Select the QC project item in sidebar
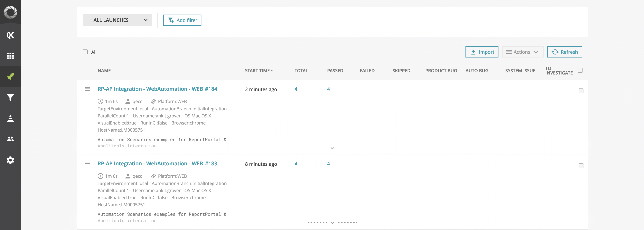 coord(10,35)
